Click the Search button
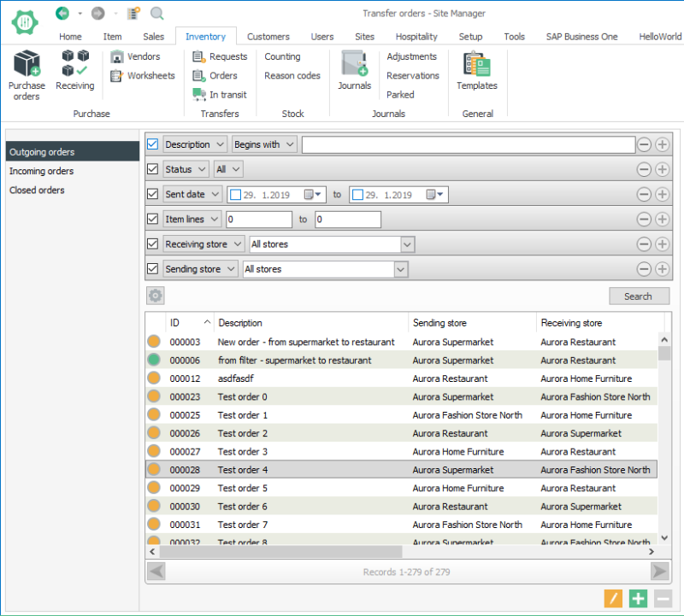 (x=638, y=296)
